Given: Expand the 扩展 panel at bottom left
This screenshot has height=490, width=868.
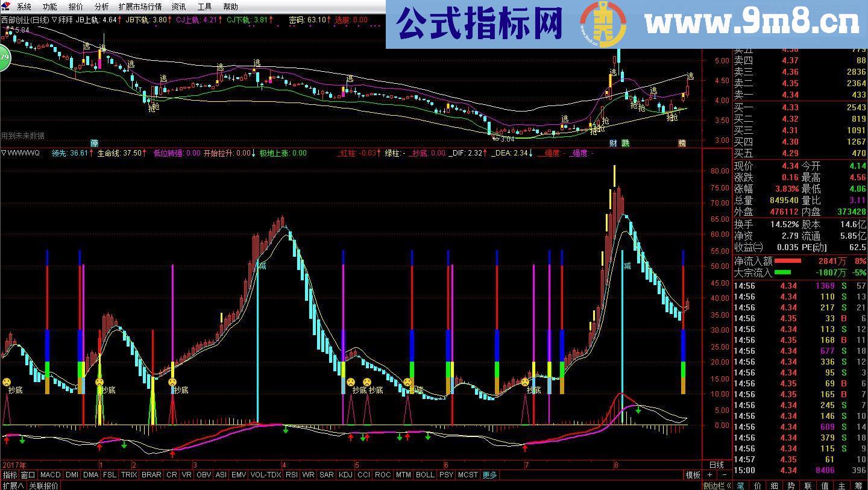Looking at the screenshot, I should tap(13, 485).
